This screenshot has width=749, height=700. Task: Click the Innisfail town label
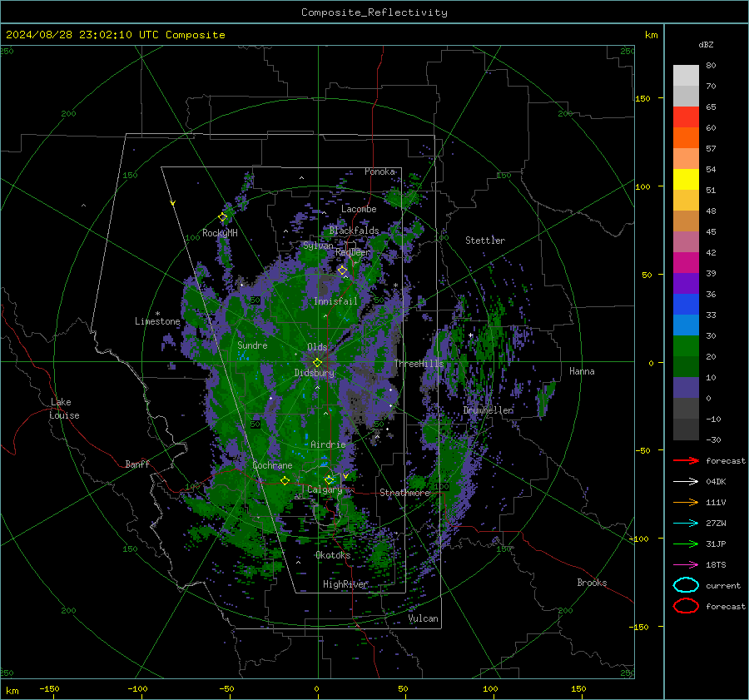335,301
